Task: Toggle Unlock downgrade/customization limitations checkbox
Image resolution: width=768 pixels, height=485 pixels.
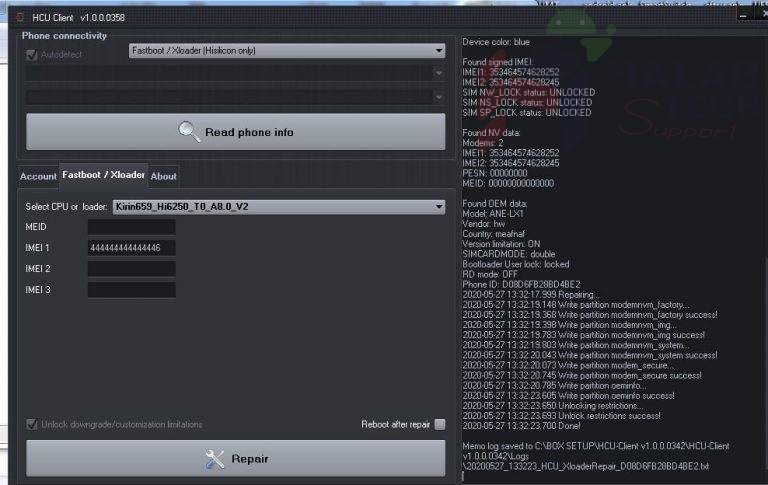Action: [x=32, y=424]
